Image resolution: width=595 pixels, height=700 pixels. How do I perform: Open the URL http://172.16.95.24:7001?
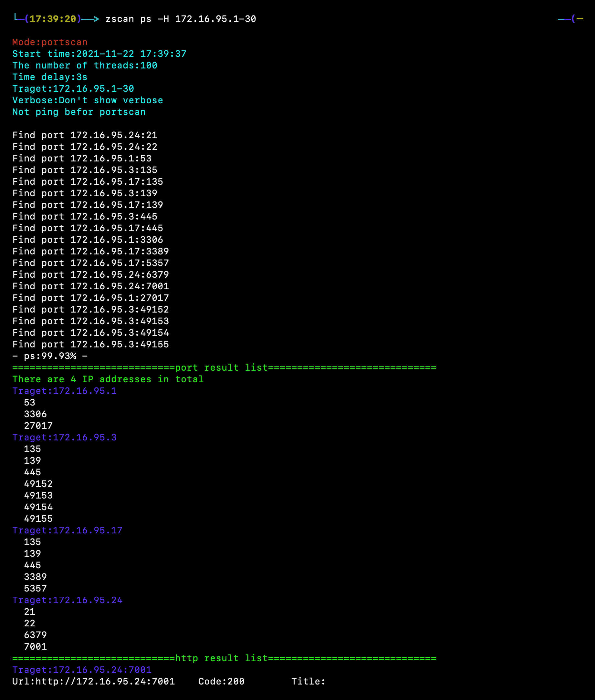pyautogui.click(x=105, y=682)
